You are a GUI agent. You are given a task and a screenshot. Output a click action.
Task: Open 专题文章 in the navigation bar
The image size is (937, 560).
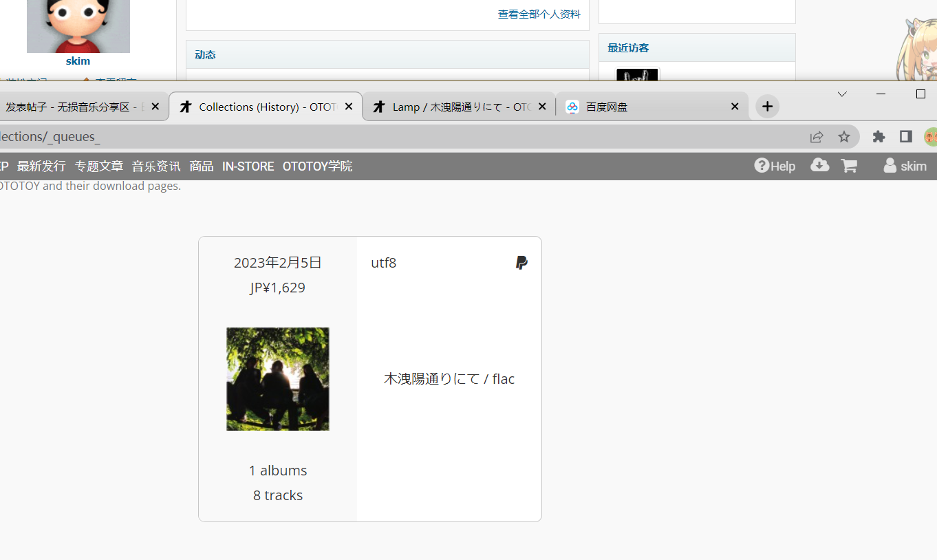99,166
